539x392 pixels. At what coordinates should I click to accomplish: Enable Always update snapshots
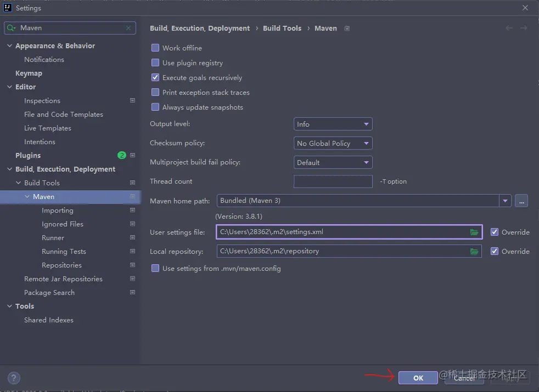pyautogui.click(x=155, y=107)
